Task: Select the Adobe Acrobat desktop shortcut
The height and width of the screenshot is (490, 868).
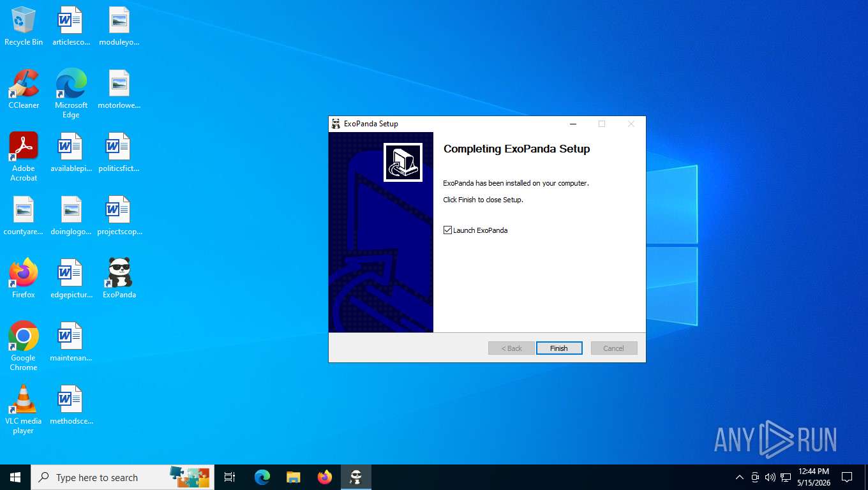Action: pos(24,157)
